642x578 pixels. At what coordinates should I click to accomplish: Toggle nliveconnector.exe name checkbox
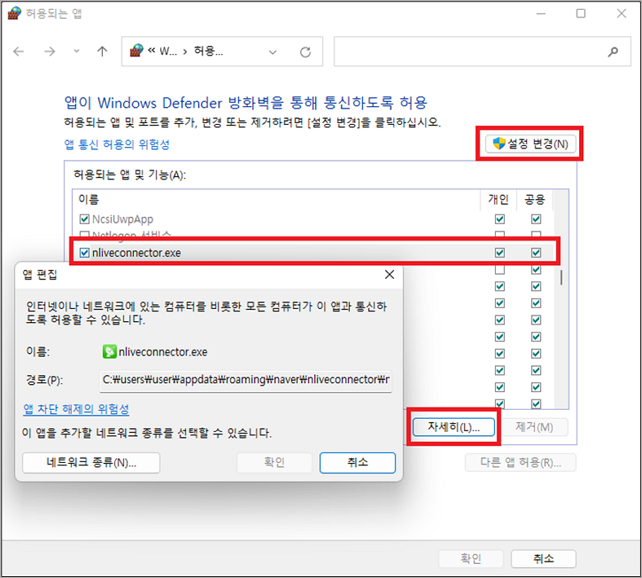coord(84,253)
